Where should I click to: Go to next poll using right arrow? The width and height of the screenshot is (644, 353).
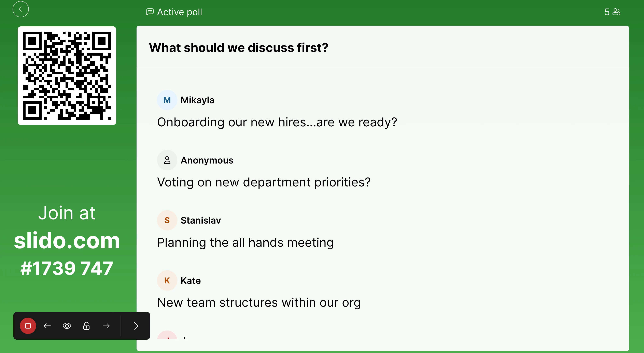pyautogui.click(x=106, y=326)
